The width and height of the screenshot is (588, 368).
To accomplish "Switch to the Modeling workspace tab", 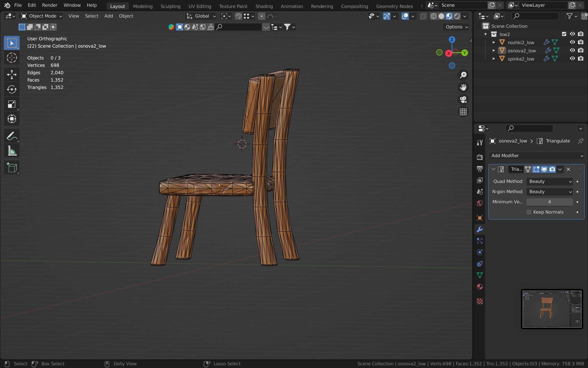I will click(143, 6).
